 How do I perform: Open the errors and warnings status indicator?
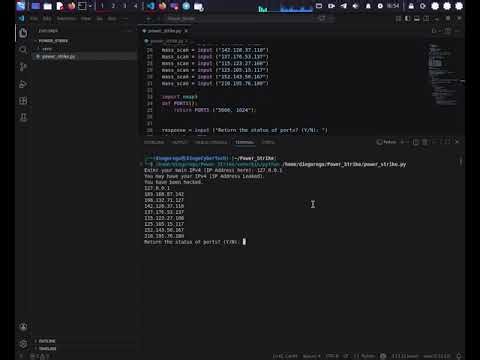tap(40, 356)
